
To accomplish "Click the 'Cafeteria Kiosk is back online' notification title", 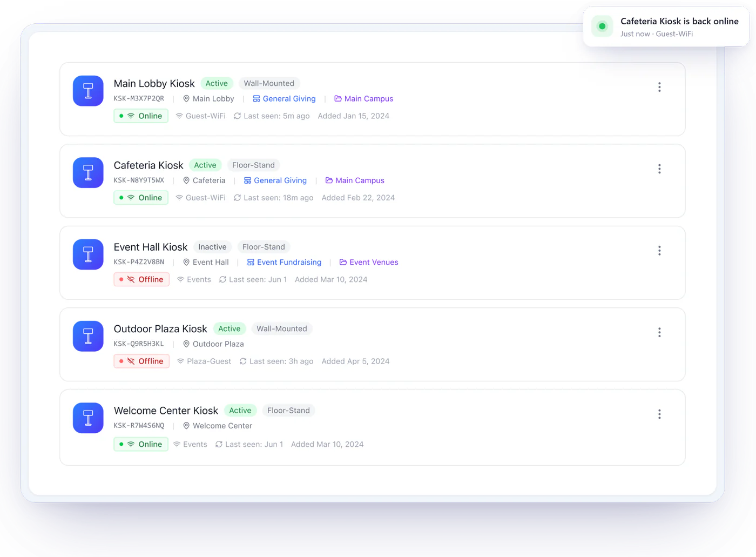I will (679, 21).
